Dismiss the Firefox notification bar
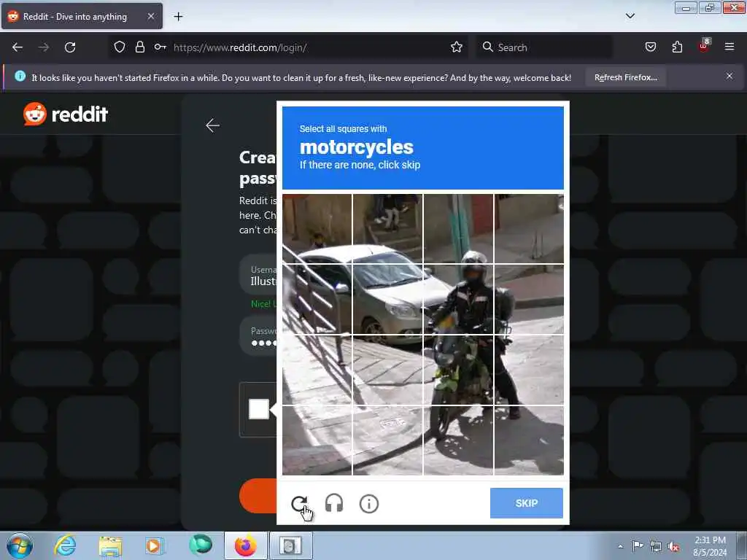 pyautogui.click(x=729, y=76)
